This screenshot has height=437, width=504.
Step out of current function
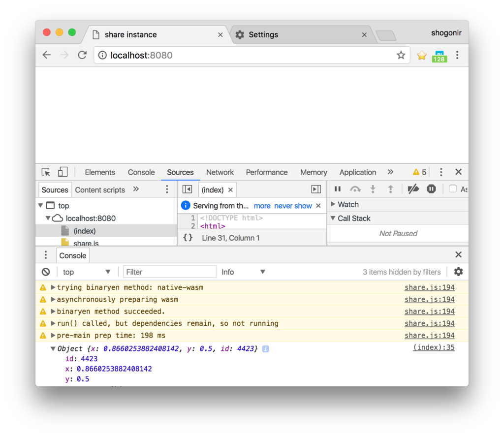[390, 189]
